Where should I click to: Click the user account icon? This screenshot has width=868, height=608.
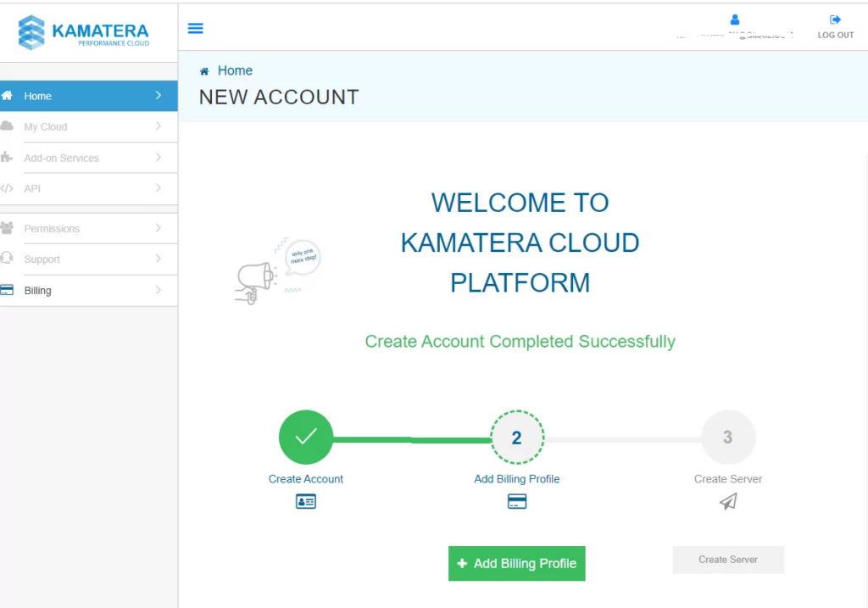[x=734, y=20]
